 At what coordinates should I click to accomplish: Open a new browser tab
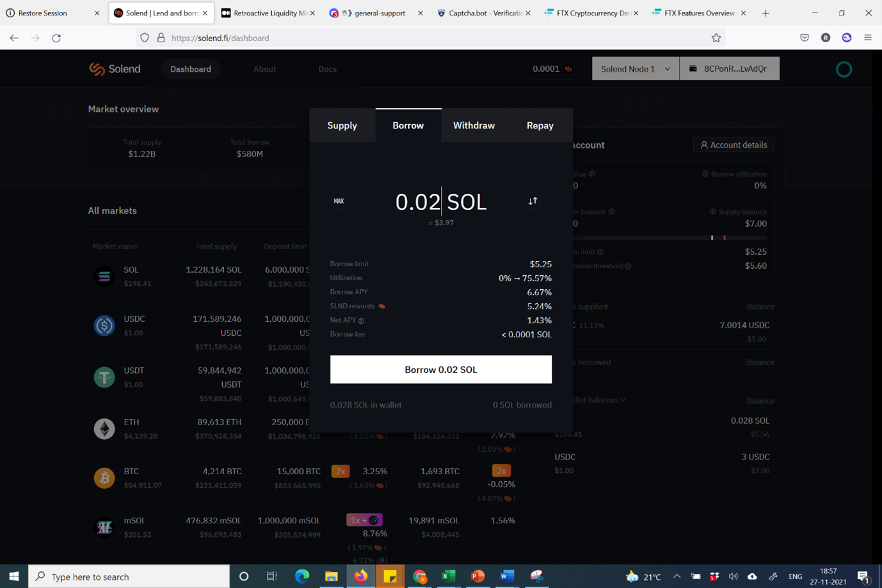pyautogui.click(x=766, y=13)
